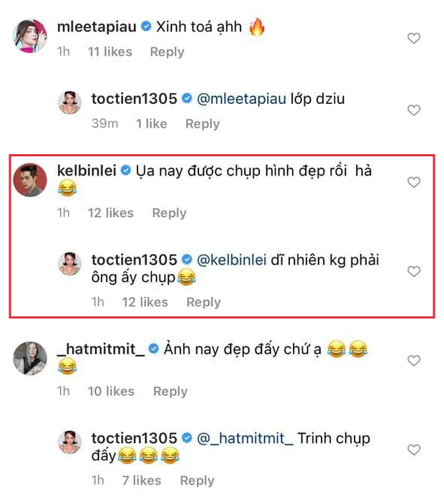Heart the reply saying "Trinh chụp đấy"
This screenshot has width=444, height=504.
pos(414,450)
